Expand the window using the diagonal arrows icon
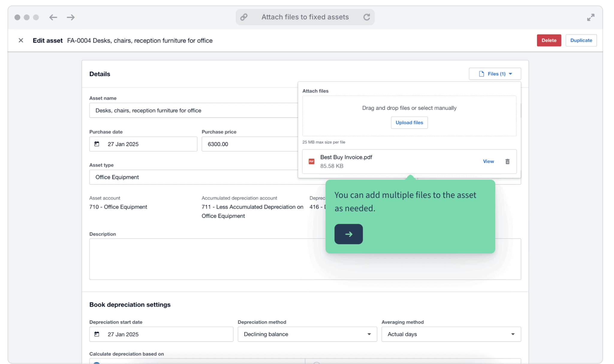614x364 pixels. [591, 17]
